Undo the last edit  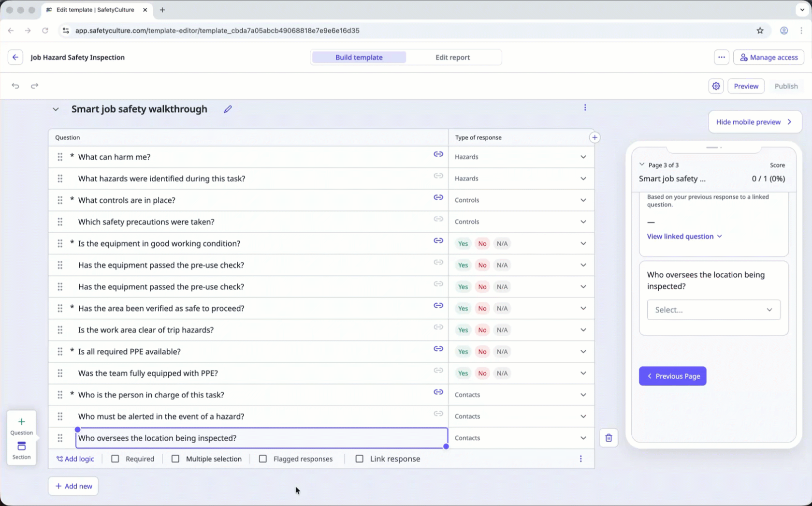pos(15,86)
